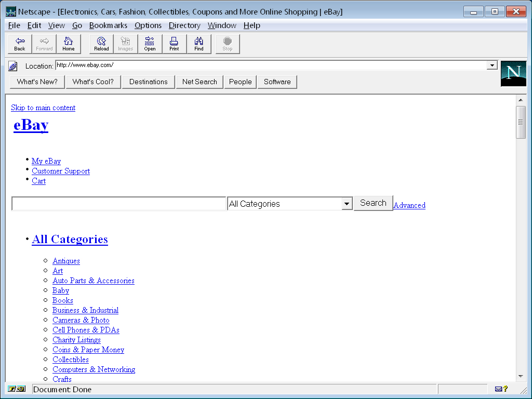Click the vertical scrollbar down arrow
532x399 pixels.
521,376
